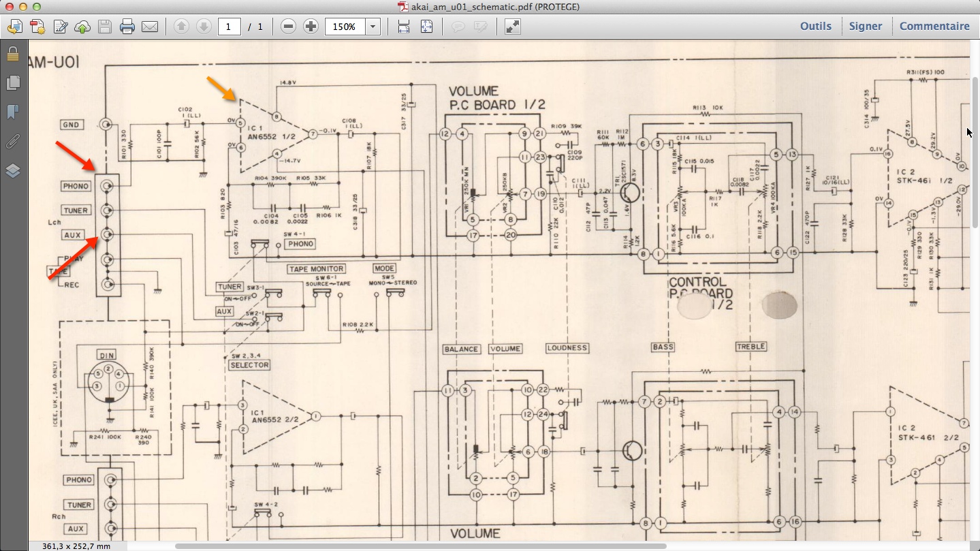Open the Commentaire pane
Screen dimensions: 980x551
pos(934,26)
